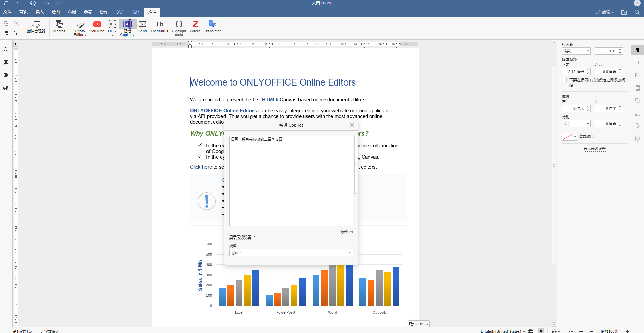Open the Plugin Manager (插件管理器)
Screen dimensions: 644x333
point(36,27)
